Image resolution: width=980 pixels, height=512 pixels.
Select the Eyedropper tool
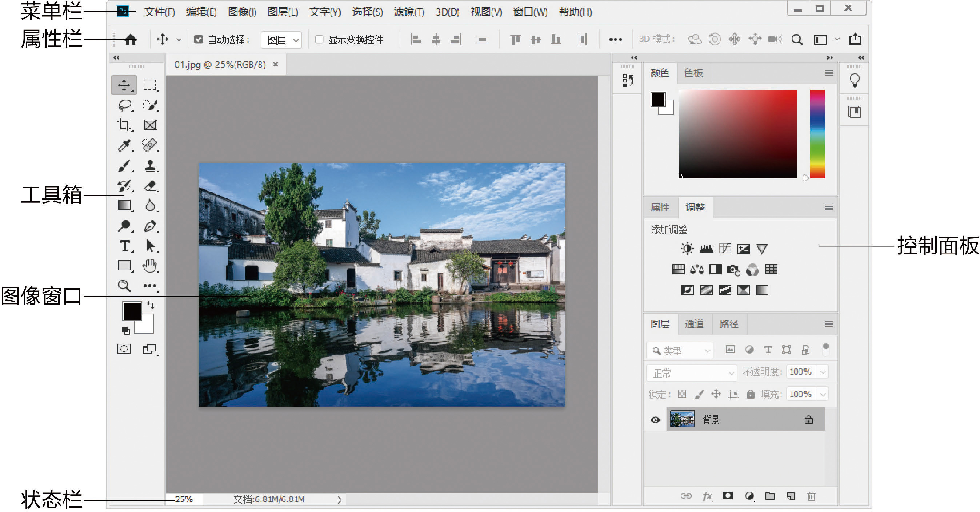pos(124,145)
